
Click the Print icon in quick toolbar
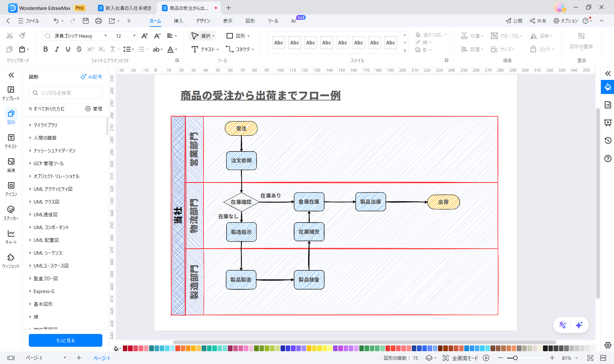coord(99,21)
